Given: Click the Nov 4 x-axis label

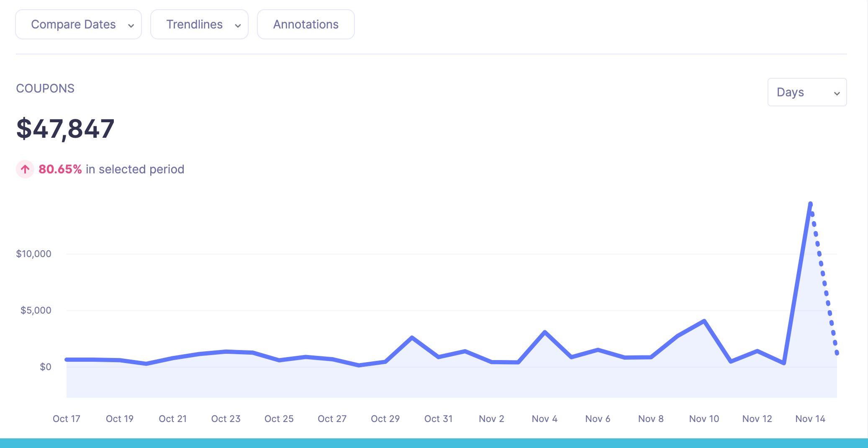Looking at the screenshot, I should (545, 419).
